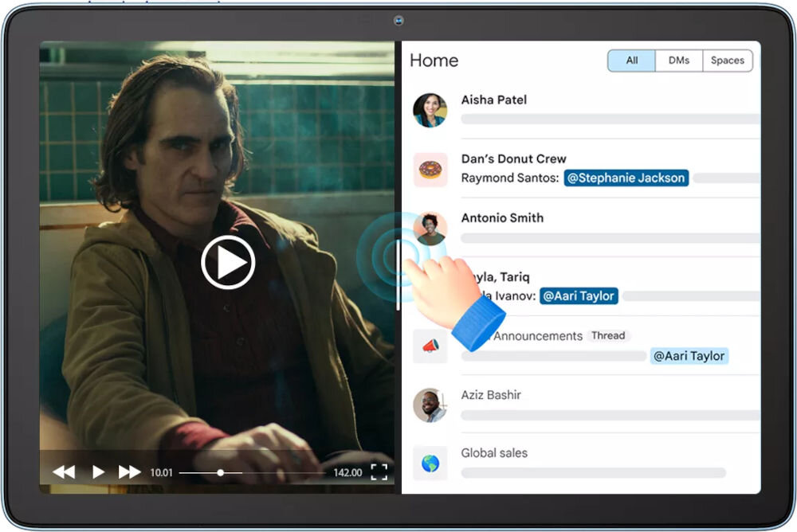Click the @Aari Taylor mention under Announcements
The height and width of the screenshot is (532, 797).
click(x=689, y=356)
